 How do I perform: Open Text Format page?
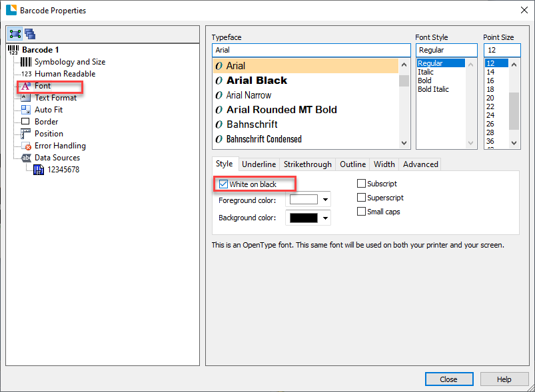55,98
